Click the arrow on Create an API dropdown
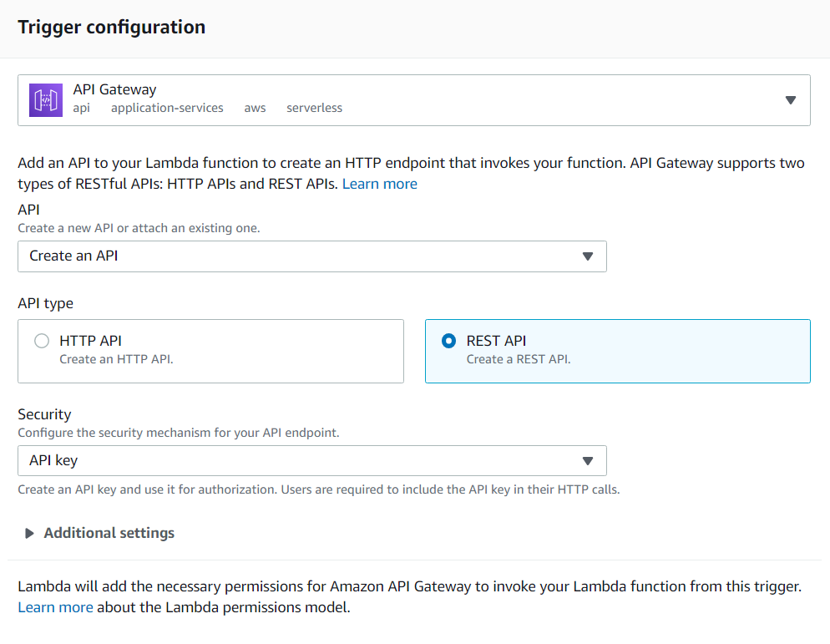Image resolution: width=830 pixels, height=644 pixels. click(588, 256)
